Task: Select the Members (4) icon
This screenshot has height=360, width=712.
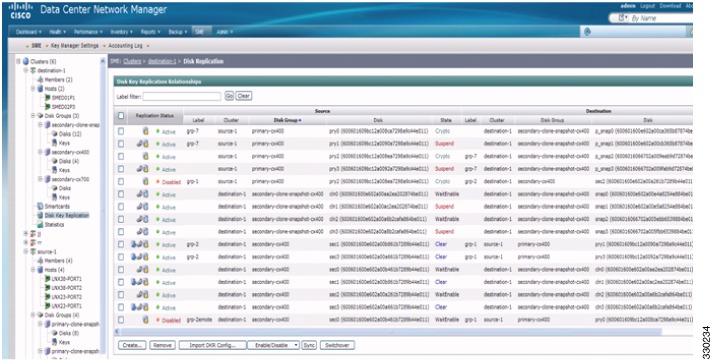Action: point(40,261)
